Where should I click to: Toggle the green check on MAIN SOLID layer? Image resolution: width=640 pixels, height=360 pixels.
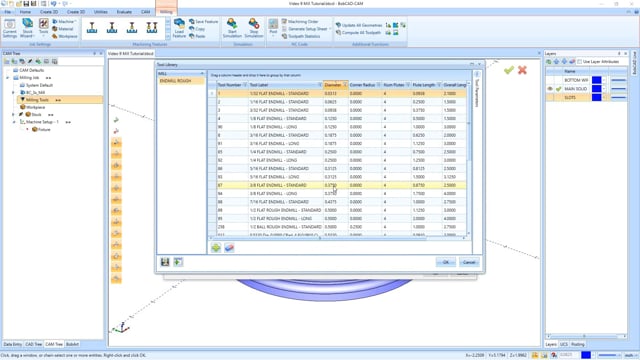(x=558, y=89)
